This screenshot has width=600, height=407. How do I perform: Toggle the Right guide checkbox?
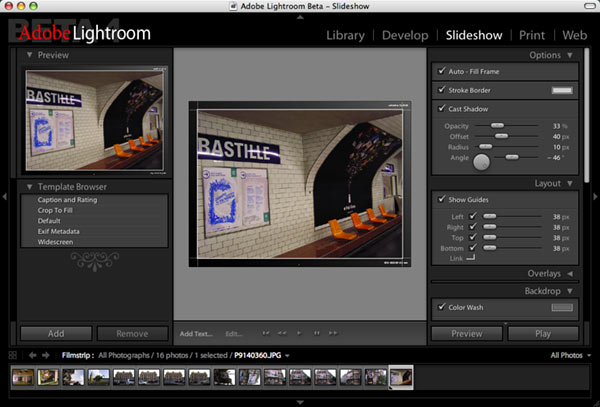[x=473, y=227]
